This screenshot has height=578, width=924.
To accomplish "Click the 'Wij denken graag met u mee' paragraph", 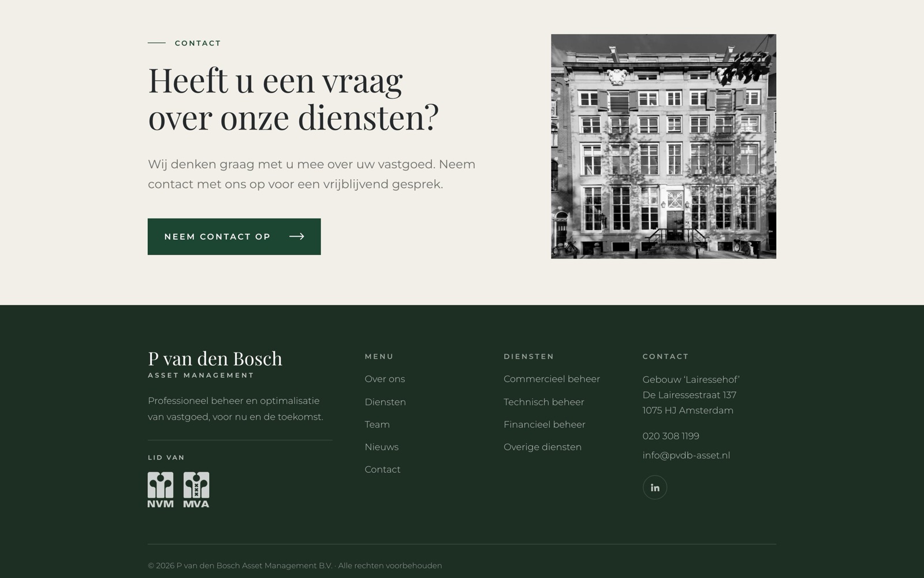I will (x=312, y=174).
